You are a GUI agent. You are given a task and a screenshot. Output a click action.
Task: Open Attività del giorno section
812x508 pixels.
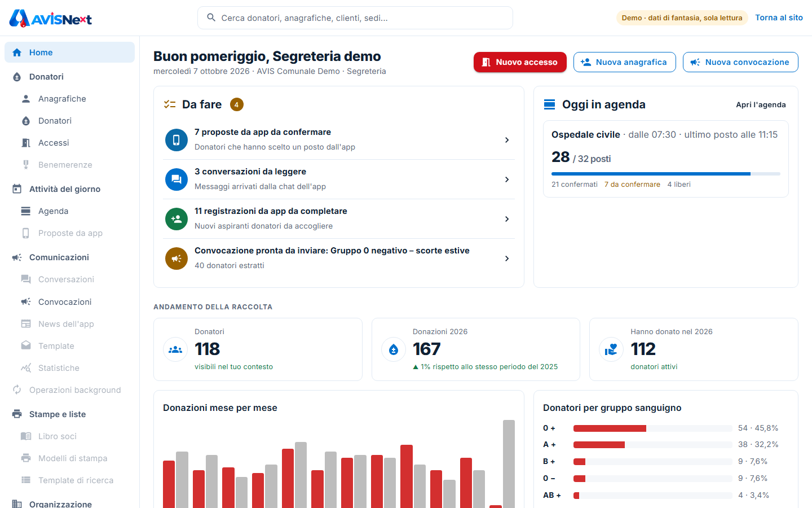click(x=69, y=189)
